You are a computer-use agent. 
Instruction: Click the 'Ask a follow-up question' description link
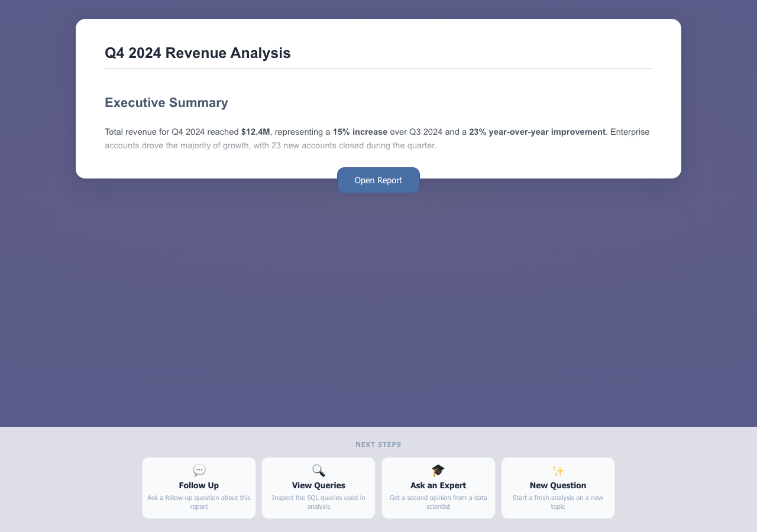(199, 502)
